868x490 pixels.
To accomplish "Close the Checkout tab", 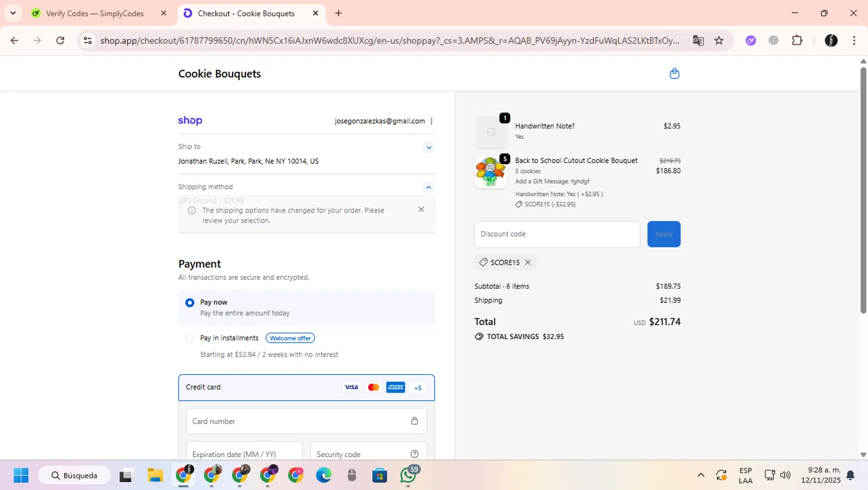I will (315, 13).
